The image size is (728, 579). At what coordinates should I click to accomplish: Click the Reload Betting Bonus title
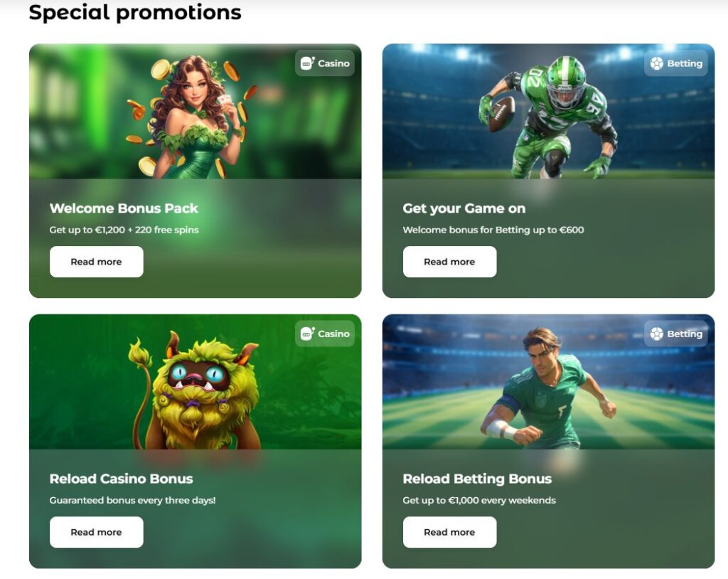[477, 479]
